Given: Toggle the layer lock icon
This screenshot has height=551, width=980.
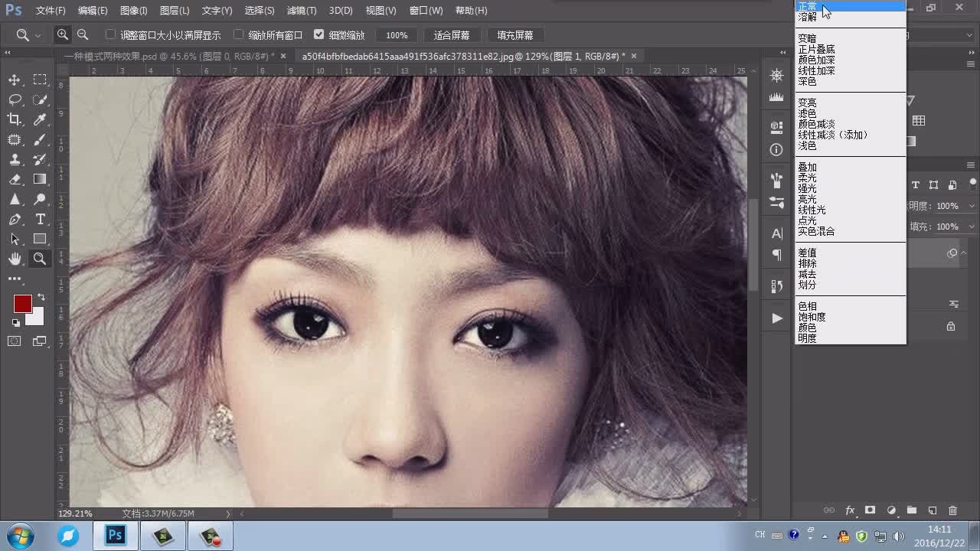Looking at the screenshot, I should [951, 326].
